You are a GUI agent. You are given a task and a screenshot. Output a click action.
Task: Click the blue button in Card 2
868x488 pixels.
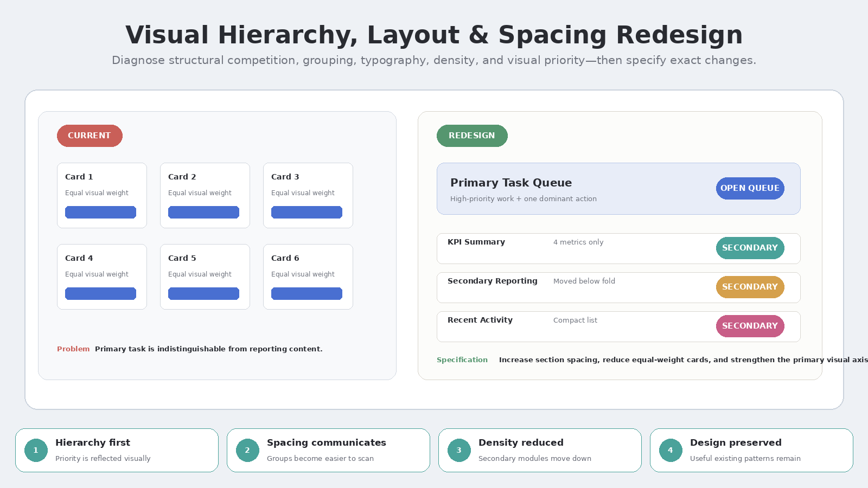[203, 212]
